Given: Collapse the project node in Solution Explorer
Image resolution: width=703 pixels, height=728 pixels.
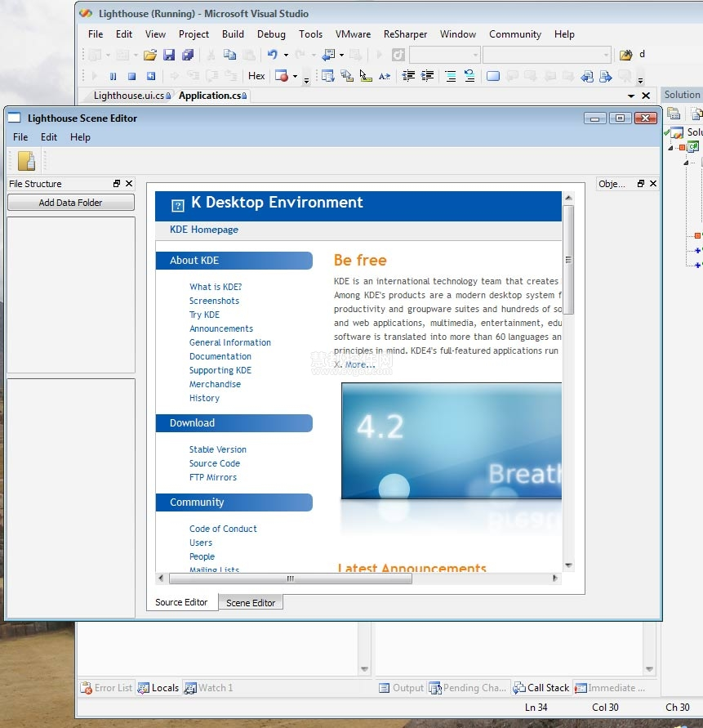Looking at the screenshot, I should (670, 148).
